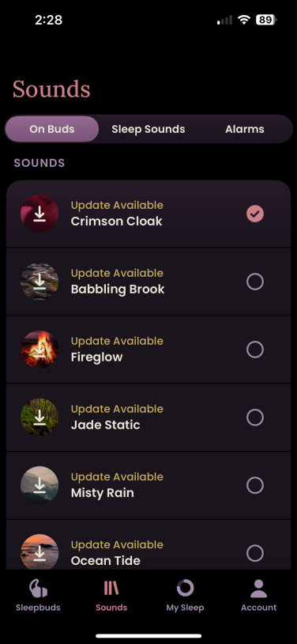The width and height of the screenshot is (297, 644).
Task: Tap Fireglow update download icon
Action: [39, 350]
